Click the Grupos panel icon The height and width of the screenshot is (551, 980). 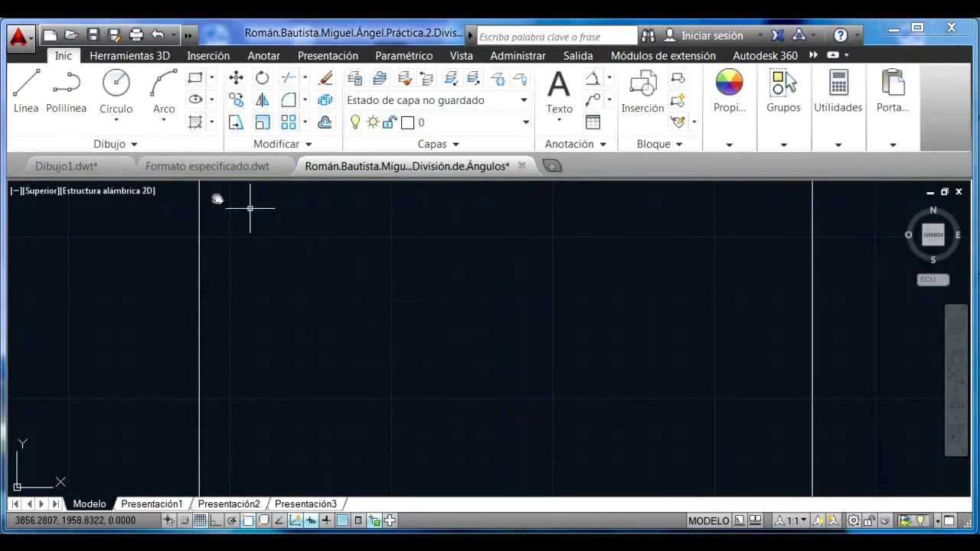[783, 92]
